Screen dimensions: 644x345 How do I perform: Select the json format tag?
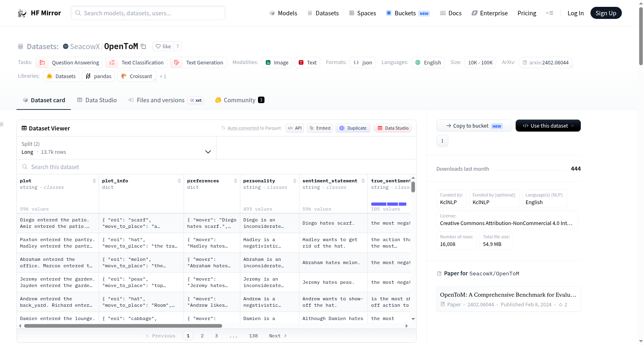coord(363,62)
